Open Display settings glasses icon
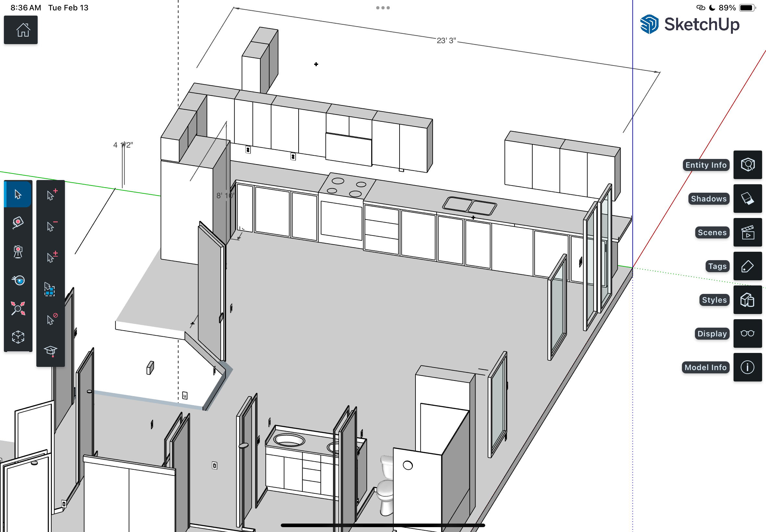766x532 pixels. [747, 334]
